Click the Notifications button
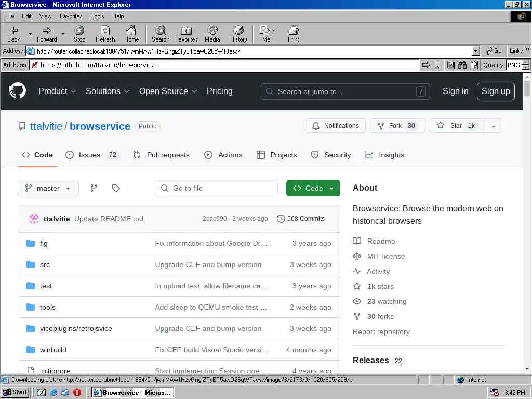 [335, 126]
